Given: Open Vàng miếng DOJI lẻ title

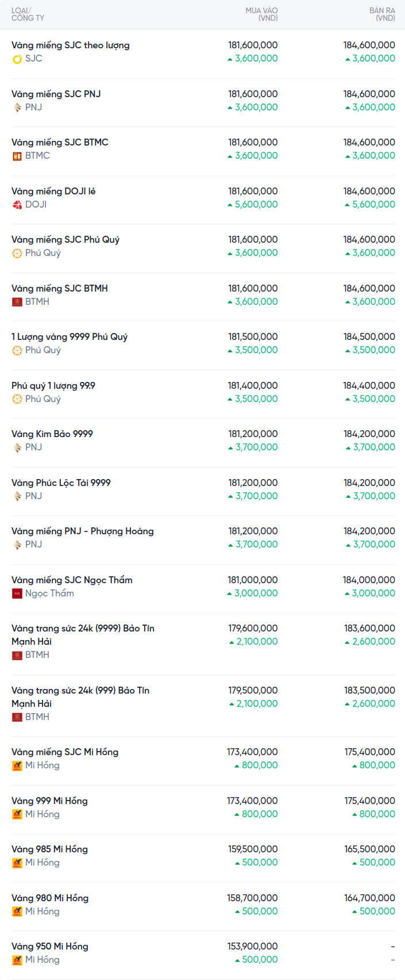Looking at the screenshot, I should [53, 192].
